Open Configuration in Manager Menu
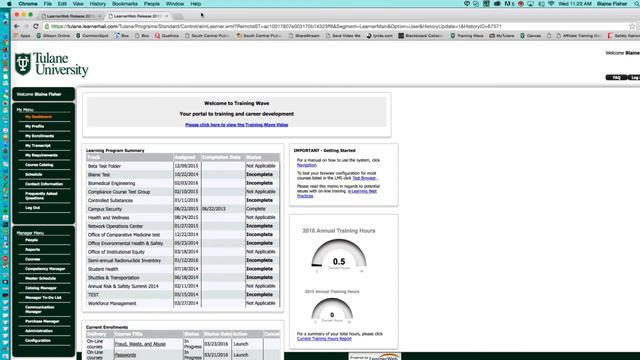 pyautogui.click(x=38, y=340)
